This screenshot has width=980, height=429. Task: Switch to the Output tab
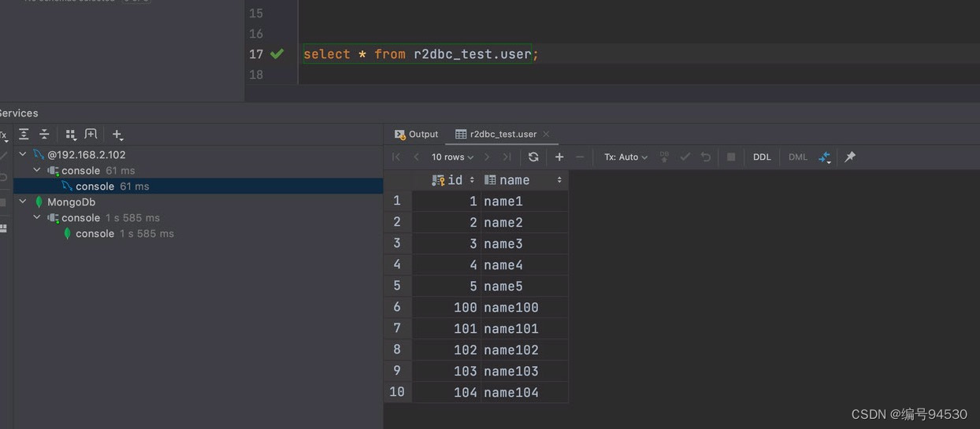[417, 134]
